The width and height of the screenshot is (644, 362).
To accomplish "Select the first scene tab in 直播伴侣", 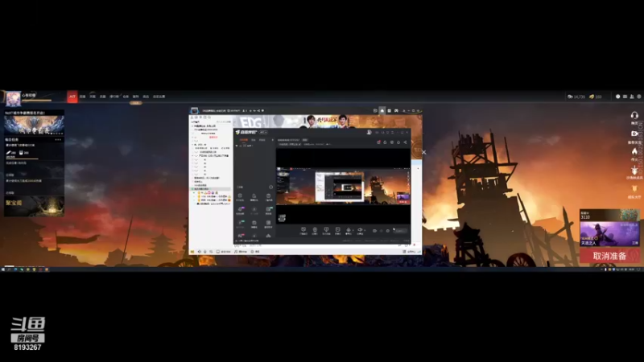I will pyautogui.click(x=244, y=140).
